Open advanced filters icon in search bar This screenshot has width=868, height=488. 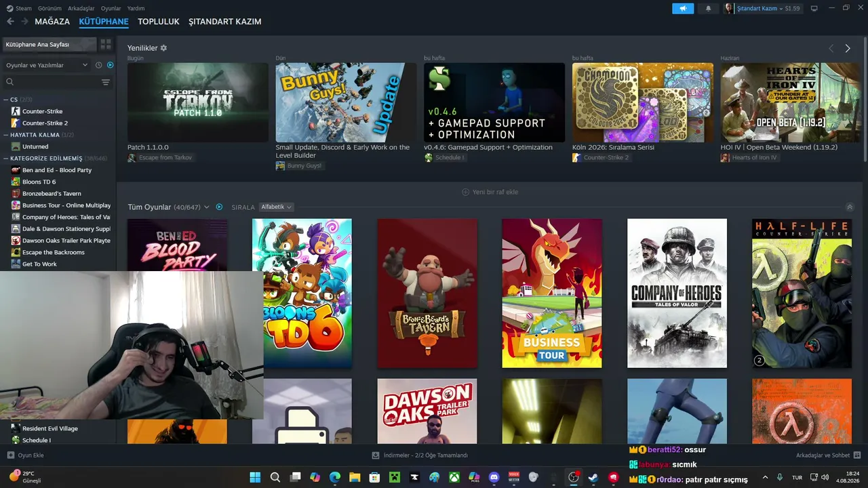pos(106,82)
